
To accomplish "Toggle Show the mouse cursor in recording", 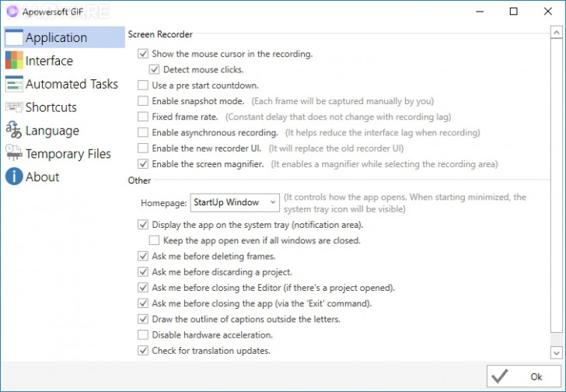I will (143, 54).
